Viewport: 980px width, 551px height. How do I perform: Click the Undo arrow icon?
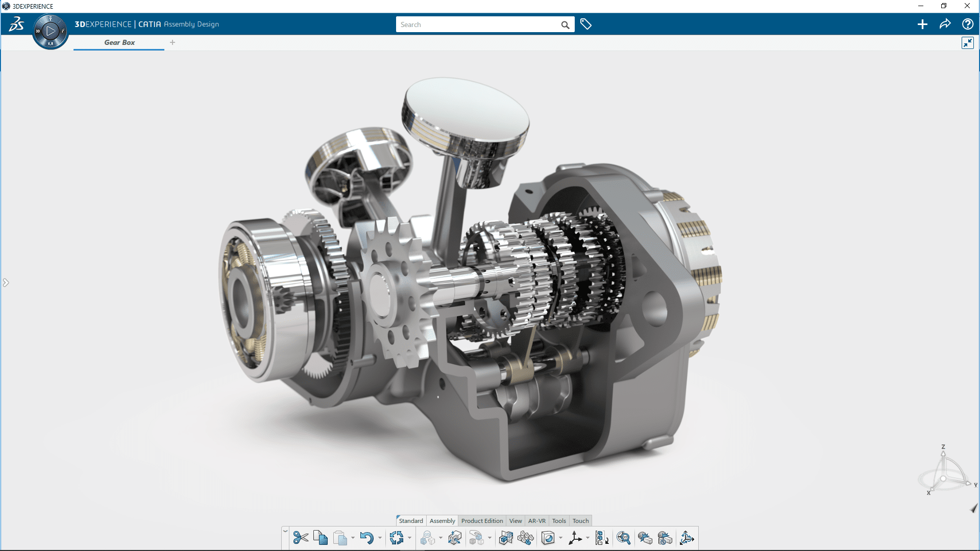(x=366, y=538)
